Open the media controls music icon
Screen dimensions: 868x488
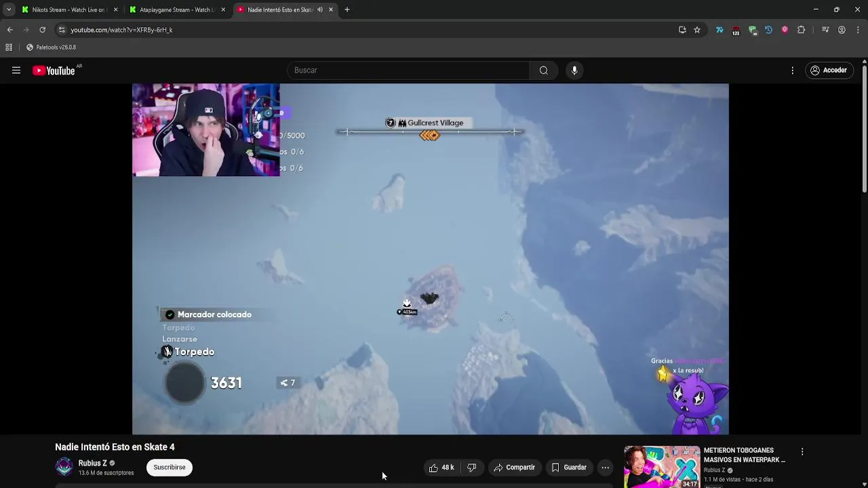pyautogui.click(x=825, y=30)
